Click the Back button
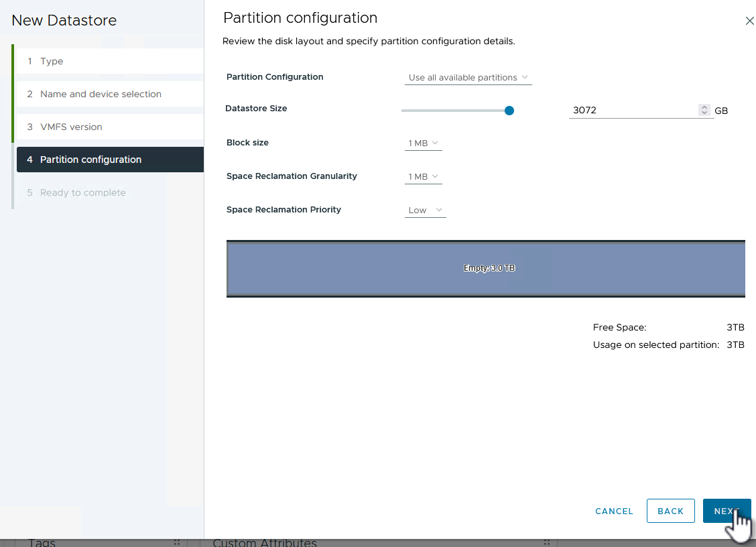Image resolution: width=756 pixels, height=547 pixels. coord(670,511)
